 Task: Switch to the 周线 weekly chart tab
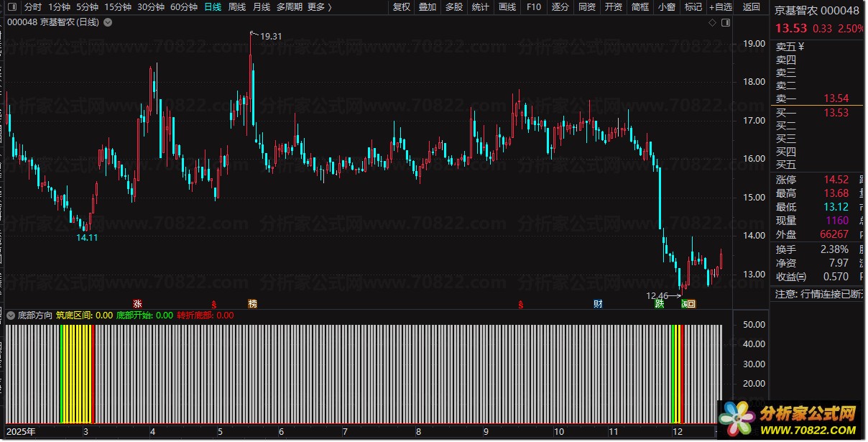tap(236, 7)
